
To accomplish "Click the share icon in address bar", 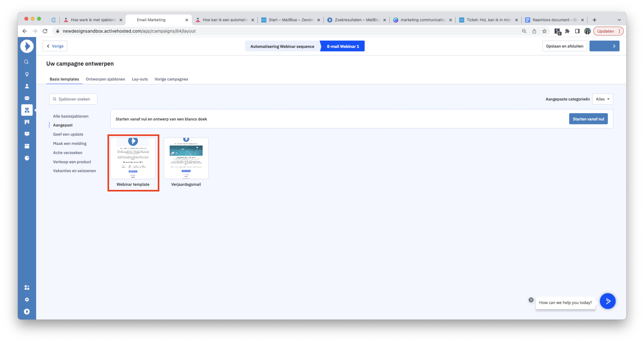I will point(534,31).
